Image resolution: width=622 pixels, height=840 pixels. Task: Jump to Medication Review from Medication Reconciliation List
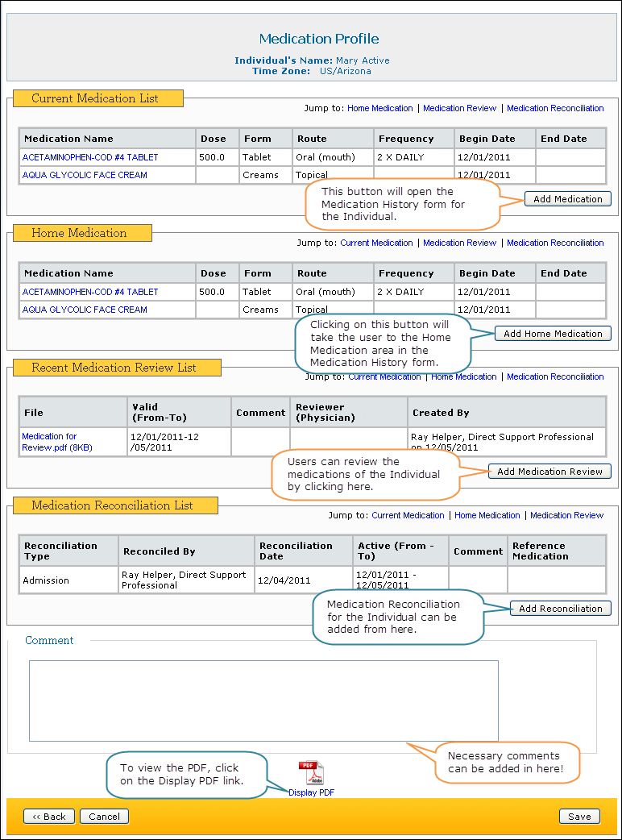pos(567,515)
